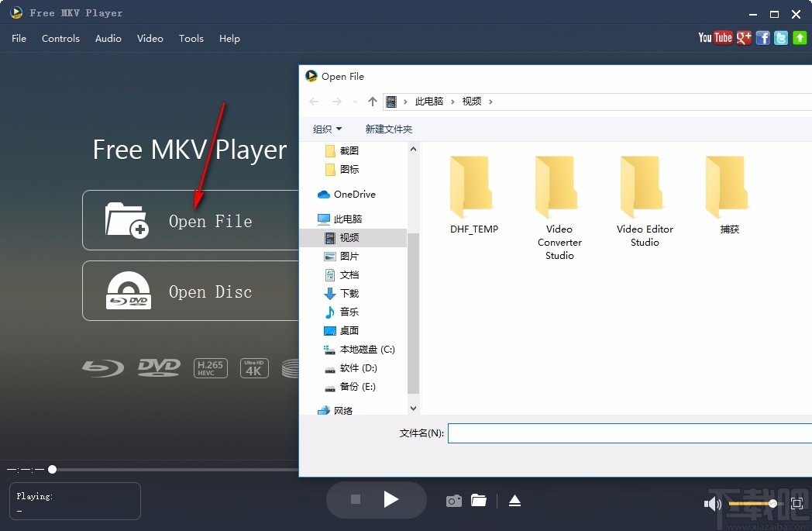
Task: Take a snapshot with the camera icon
Action: (x=453, y=501)
